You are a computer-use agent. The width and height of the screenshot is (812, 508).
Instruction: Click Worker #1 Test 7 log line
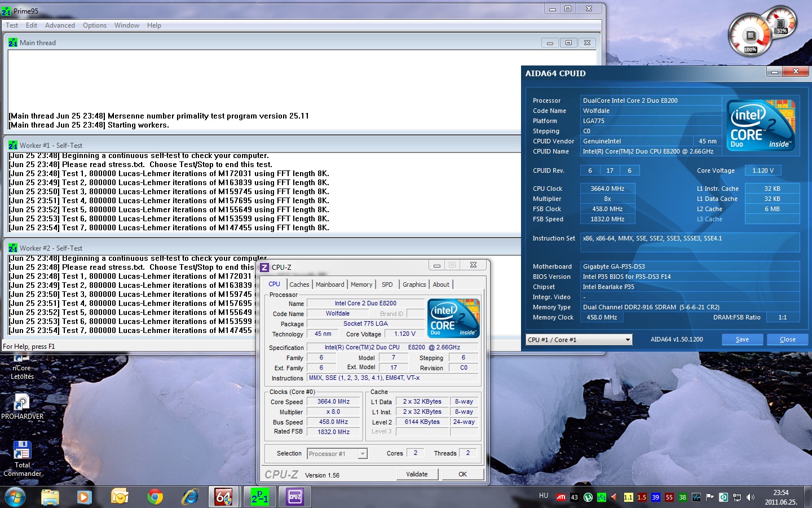[169, 228]
